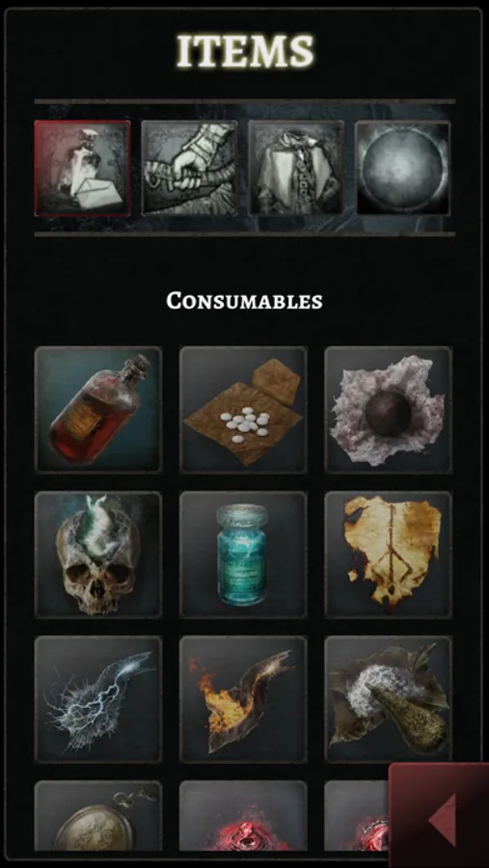489x868 pixels.
Task: Click the Consumables section heading
Action: [x=244, y=301]
